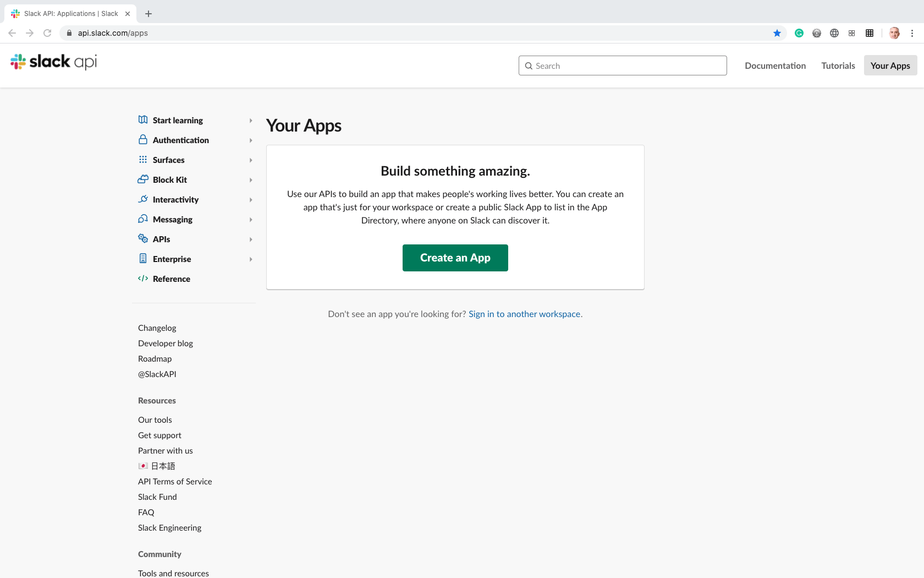The image size is (924, 578).
Task: Click the APIs gears icon
Action: click(x=143, y=239)
